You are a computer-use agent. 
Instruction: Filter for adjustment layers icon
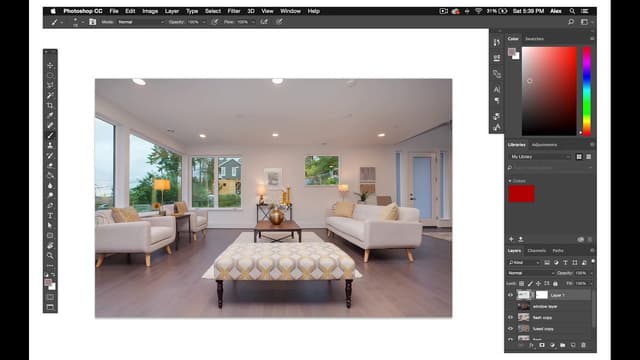point(556,262)
